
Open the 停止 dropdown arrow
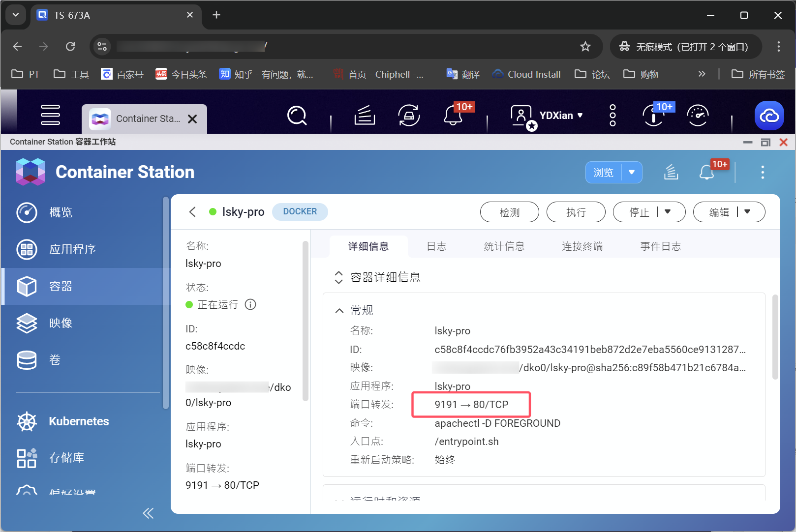click(668, 212)
